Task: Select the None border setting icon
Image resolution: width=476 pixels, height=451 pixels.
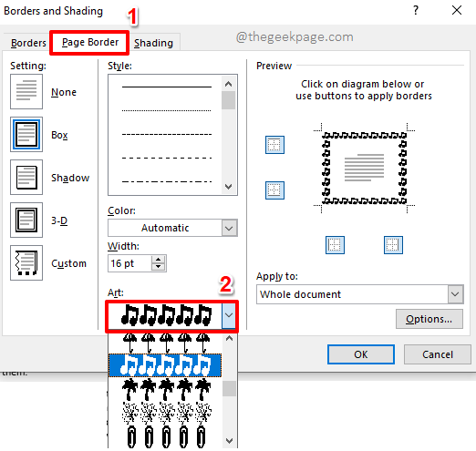Action: (x=26, y=92)
